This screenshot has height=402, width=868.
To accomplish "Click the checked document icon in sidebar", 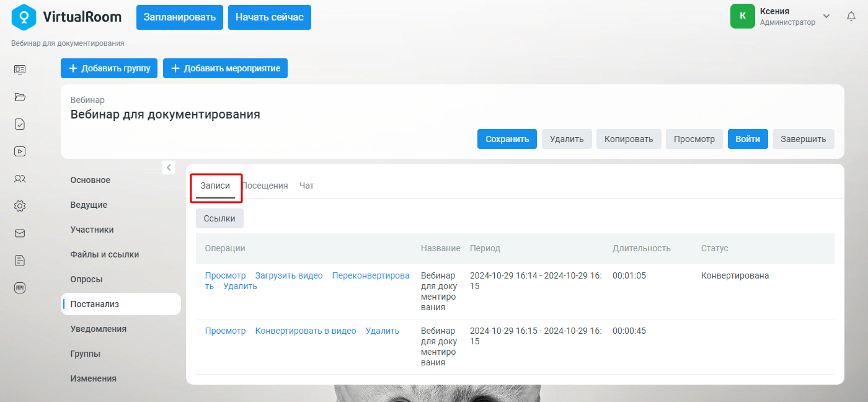I will click(20, 124).
